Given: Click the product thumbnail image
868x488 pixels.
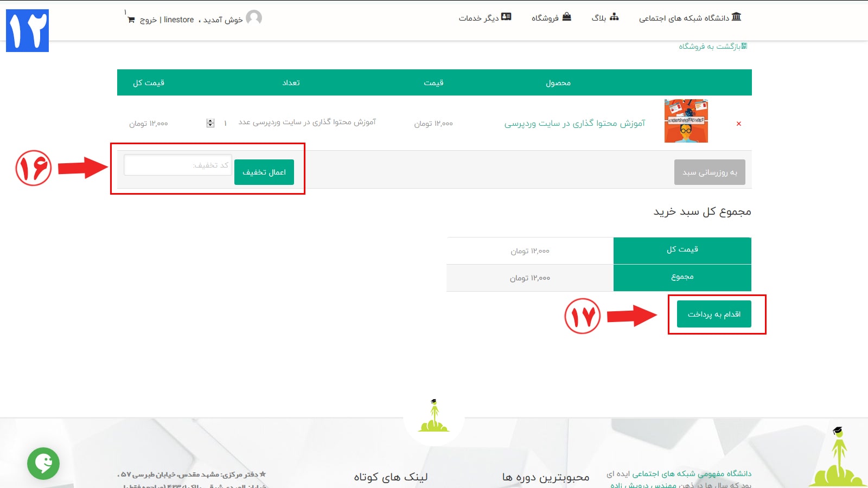Looking at the screenshot, I should 686,121.
